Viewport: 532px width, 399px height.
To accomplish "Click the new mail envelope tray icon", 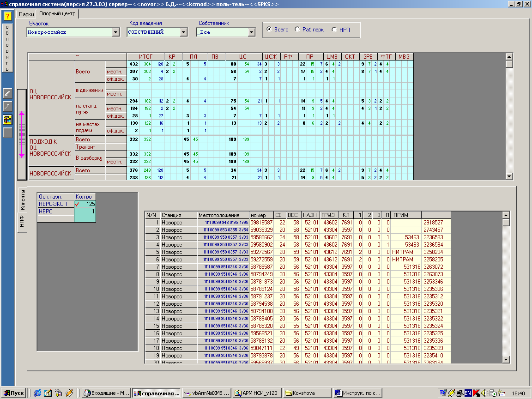I will 502,393.
